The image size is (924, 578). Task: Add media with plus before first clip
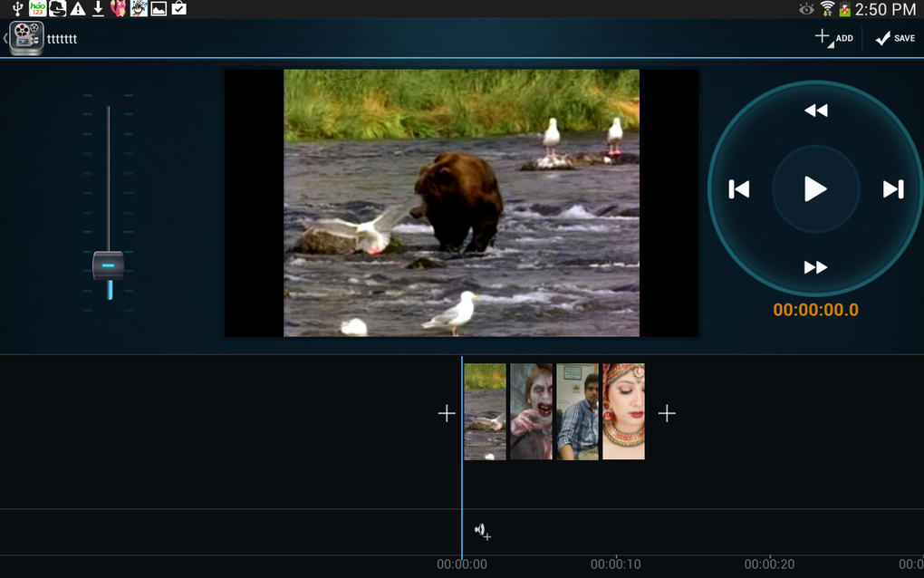coord(447,413)
